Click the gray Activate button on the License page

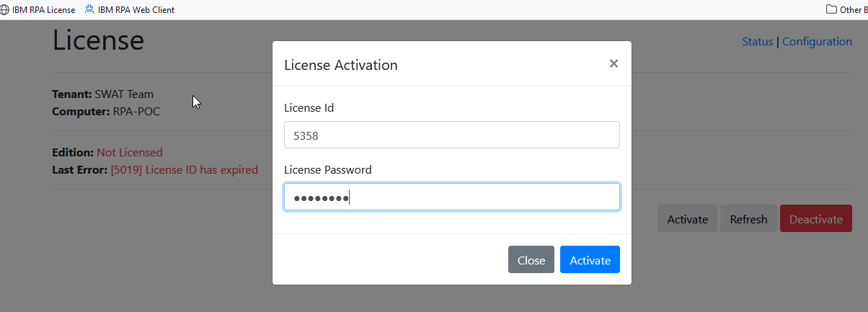[687, 219]
